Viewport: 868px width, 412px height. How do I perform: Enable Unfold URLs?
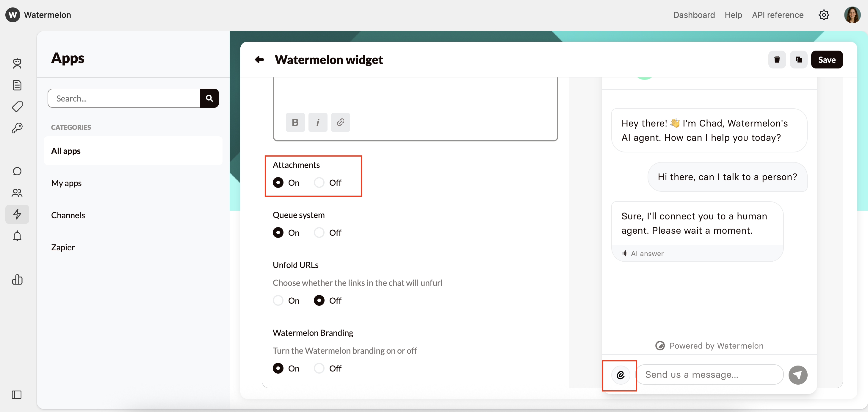pyautogui.click(x=278, y=300)
